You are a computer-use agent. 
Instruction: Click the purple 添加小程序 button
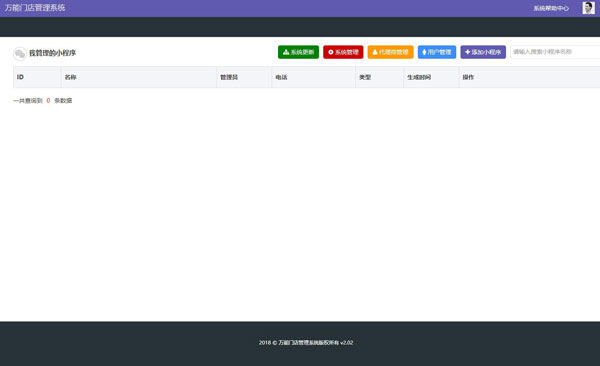[x=483, y=52]
